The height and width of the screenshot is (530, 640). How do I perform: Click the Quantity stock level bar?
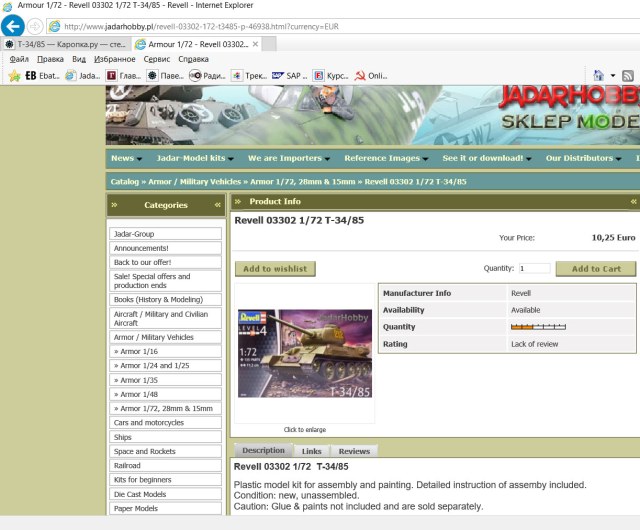pyautogui.click(x=538, y=326)
